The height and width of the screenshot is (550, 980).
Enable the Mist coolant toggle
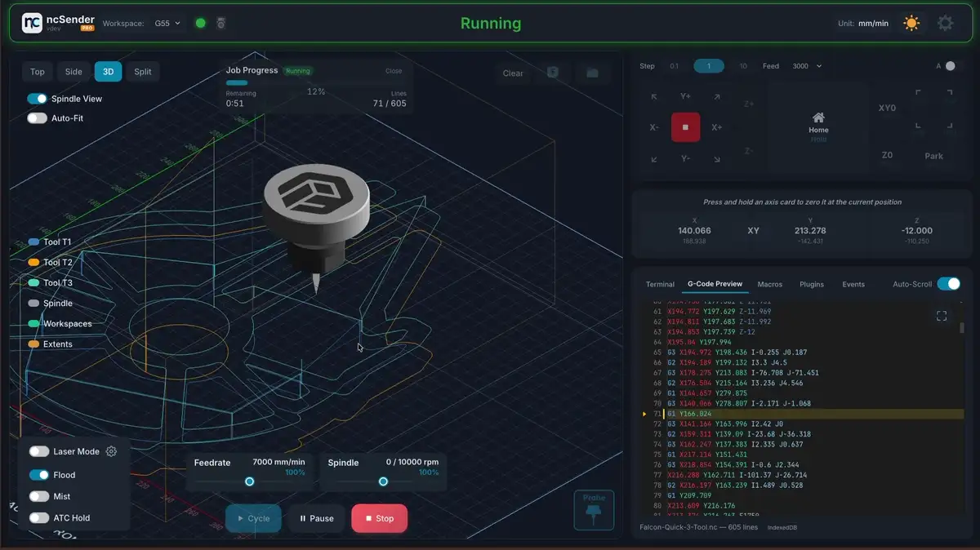[x=39, y=496]
